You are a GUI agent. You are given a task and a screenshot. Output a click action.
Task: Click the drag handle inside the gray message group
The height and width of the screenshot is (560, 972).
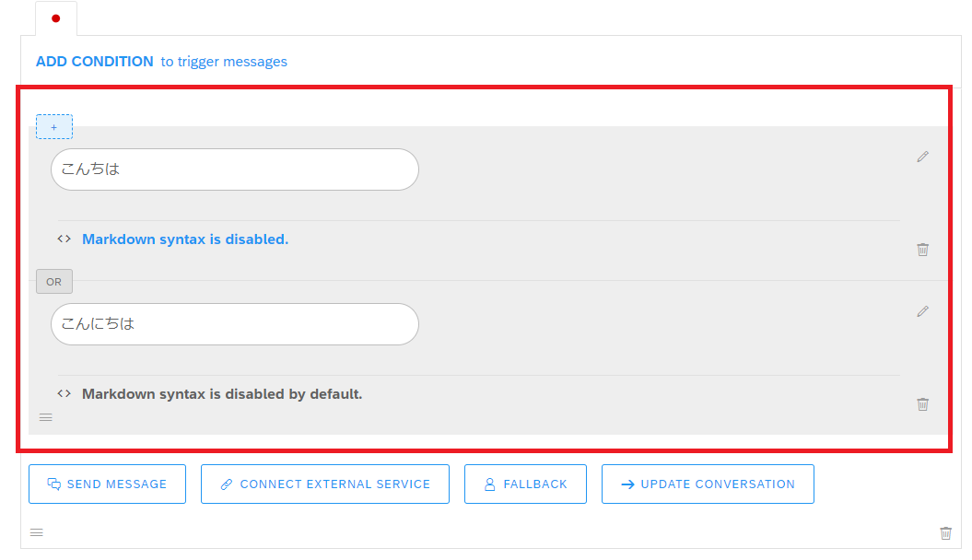46,417
